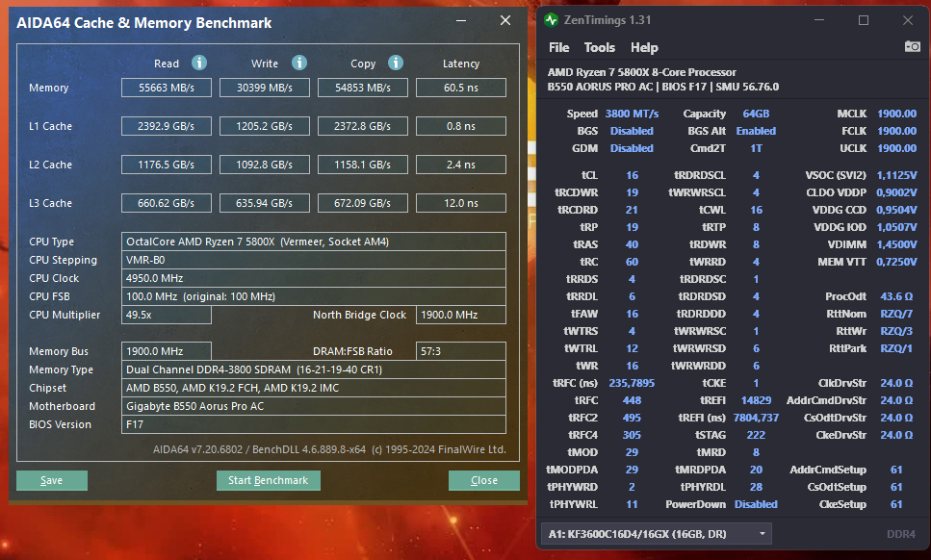Click the tREFI value 14829
Screen dimensions: 931x560
[x=756, y=400]
